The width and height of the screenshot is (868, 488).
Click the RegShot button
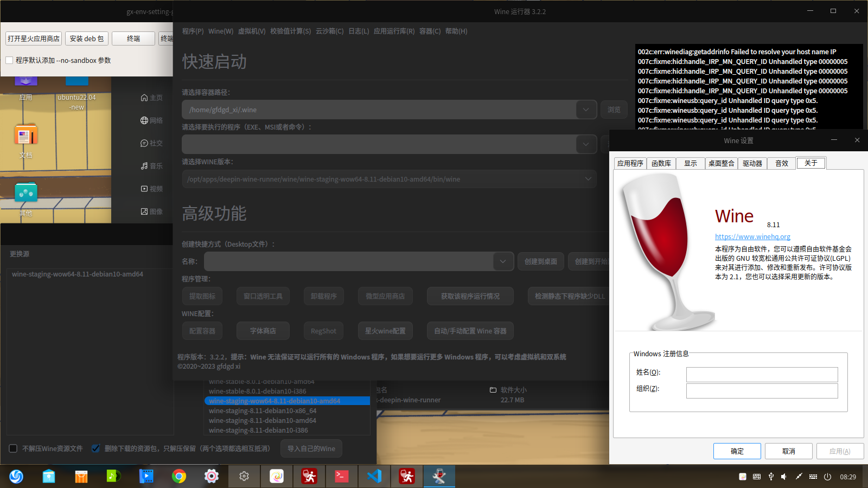point(323,331)
